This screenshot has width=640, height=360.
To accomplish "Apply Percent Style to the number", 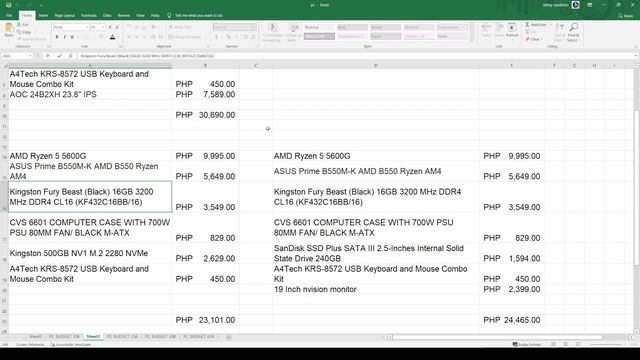I will coord(229,37).
